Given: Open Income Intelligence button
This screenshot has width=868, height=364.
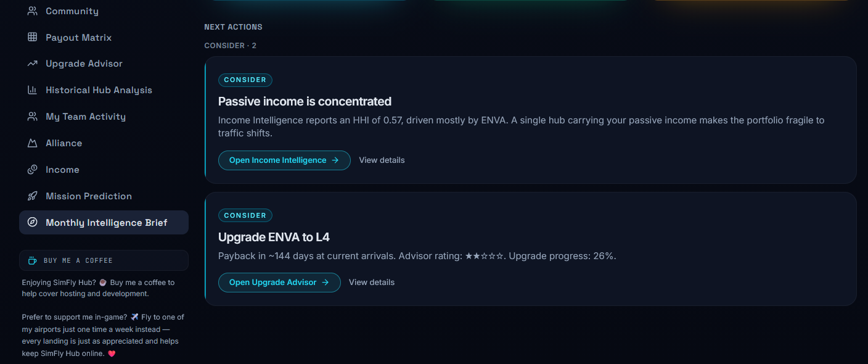Looking at the screenshot, I should (x=284, y=160).
